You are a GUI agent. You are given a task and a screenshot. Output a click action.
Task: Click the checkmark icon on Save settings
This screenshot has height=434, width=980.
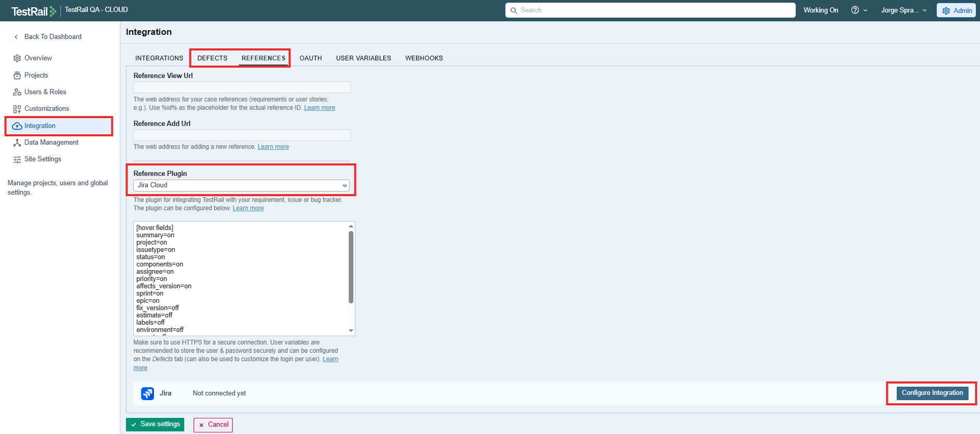pyautogui.click(x=134, y=425)
